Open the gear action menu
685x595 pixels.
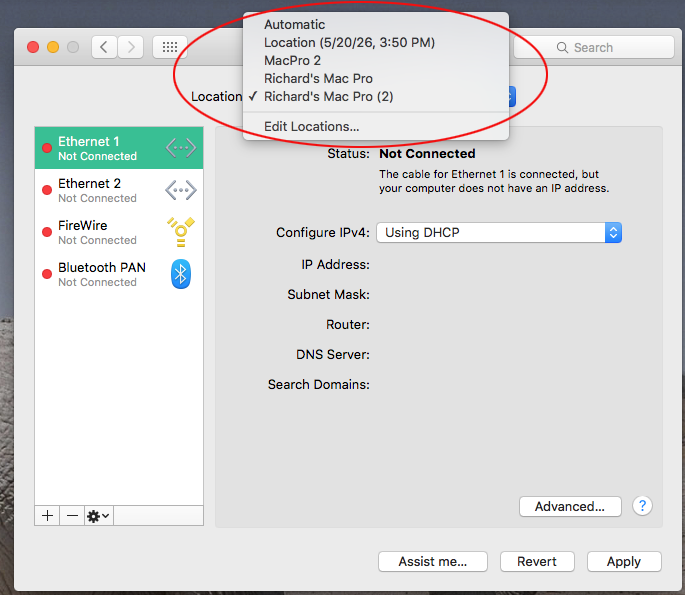tap(99, 516)
